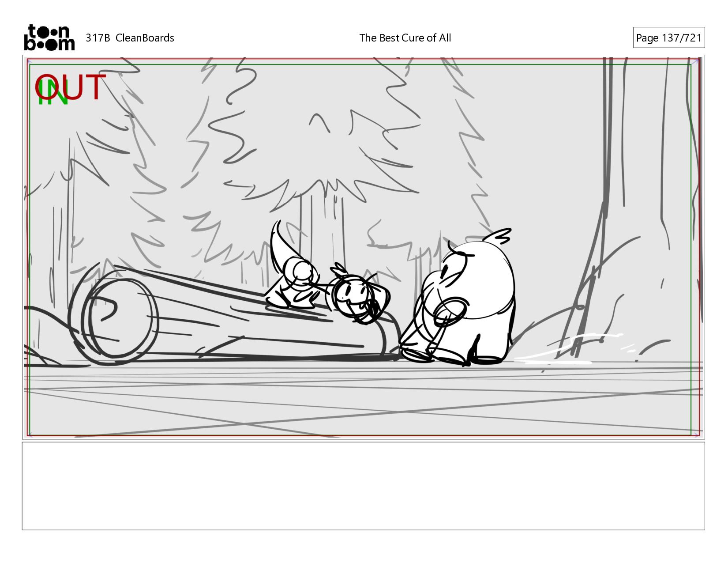This screenshot has width=728, height=563.
Task: Click the 'Page 137/721' page number box
Action: 669,38
